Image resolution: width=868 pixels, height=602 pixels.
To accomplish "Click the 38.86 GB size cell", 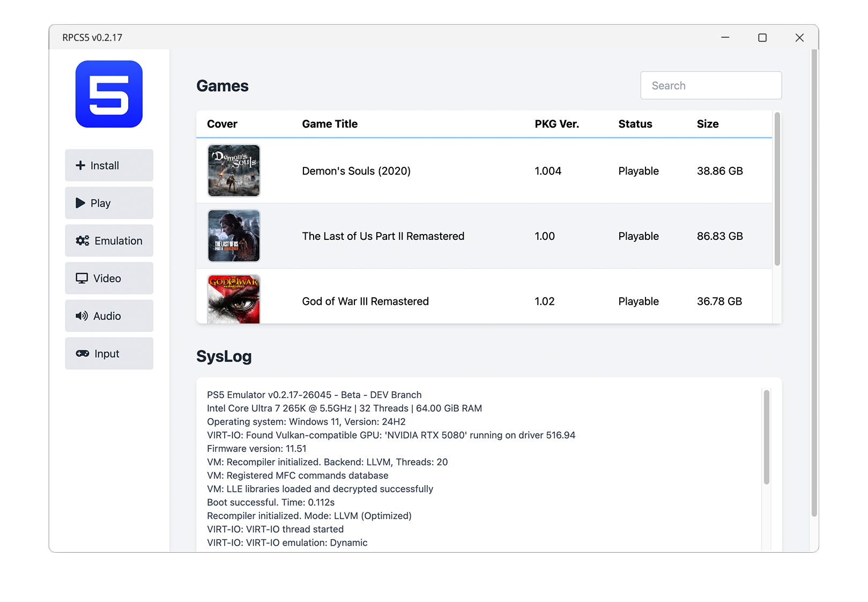I will pyautogui.click(x=720, y=171).
